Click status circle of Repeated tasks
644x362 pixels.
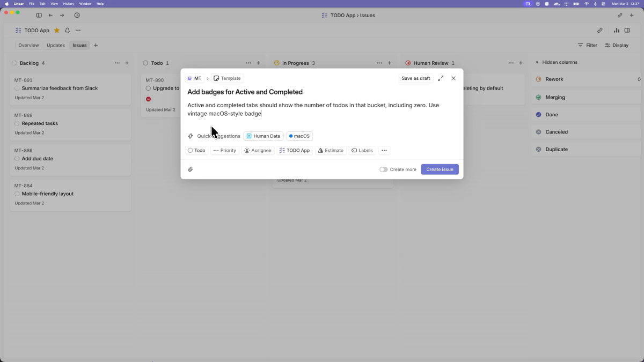(17, 123)
